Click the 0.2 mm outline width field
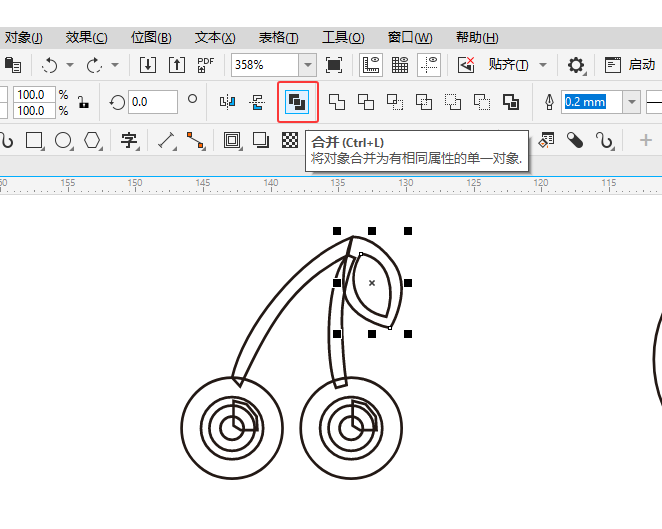 591,102
